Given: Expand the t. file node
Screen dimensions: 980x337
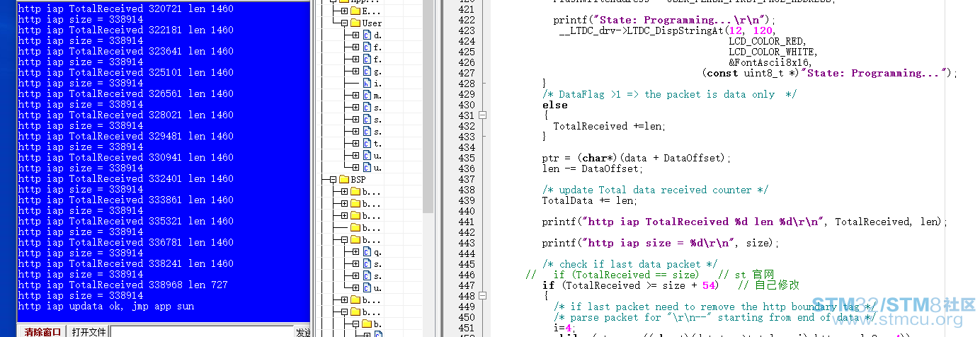Looking at the screenshot, I should tap(355, 144).
